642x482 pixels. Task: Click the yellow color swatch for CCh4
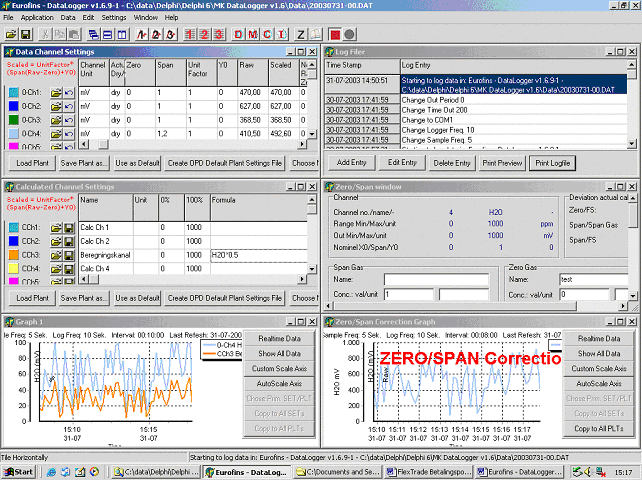coord(14,269)
